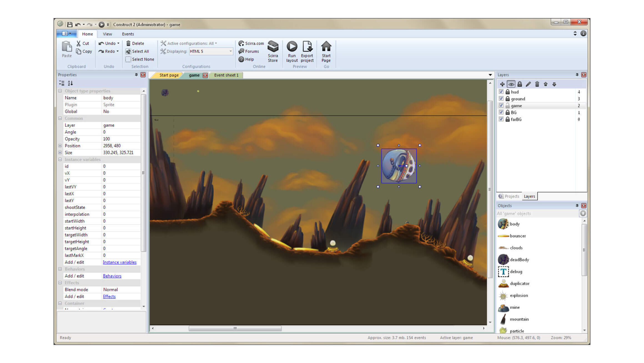The width and height of the screenshot is (644, 363).
Task: Click the Export project icon
Action: coord(307,47)
